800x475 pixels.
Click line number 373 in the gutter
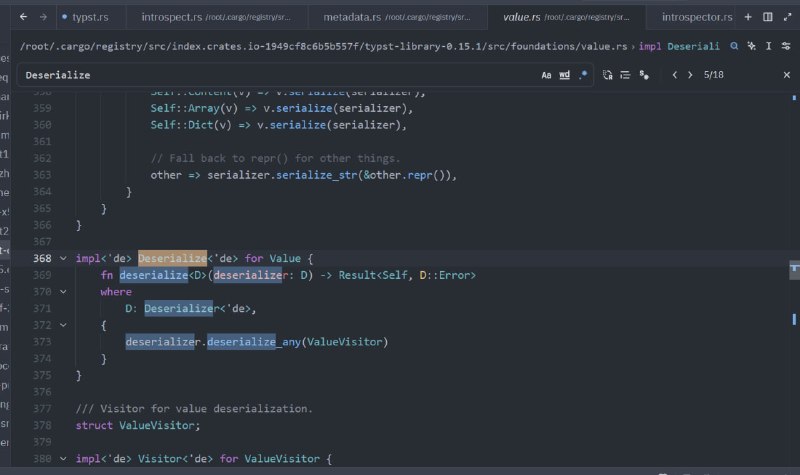(x=42, y=342)
